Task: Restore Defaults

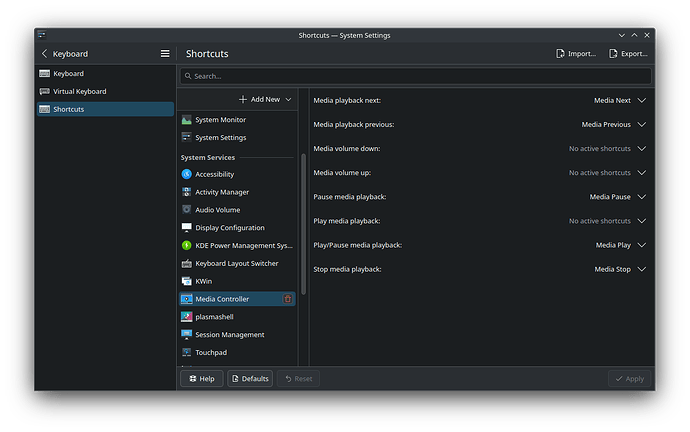Action: [250, 379]
